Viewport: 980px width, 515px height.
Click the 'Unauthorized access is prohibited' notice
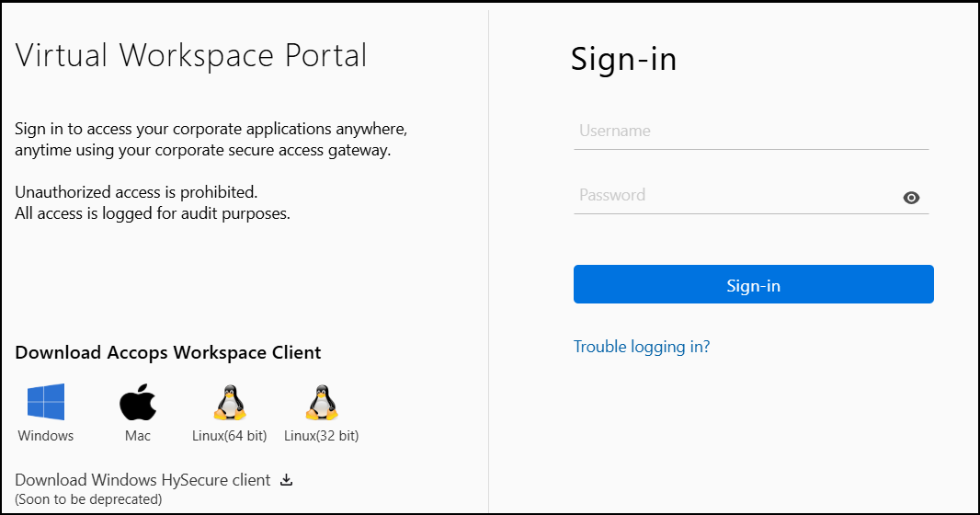[136, 193]
